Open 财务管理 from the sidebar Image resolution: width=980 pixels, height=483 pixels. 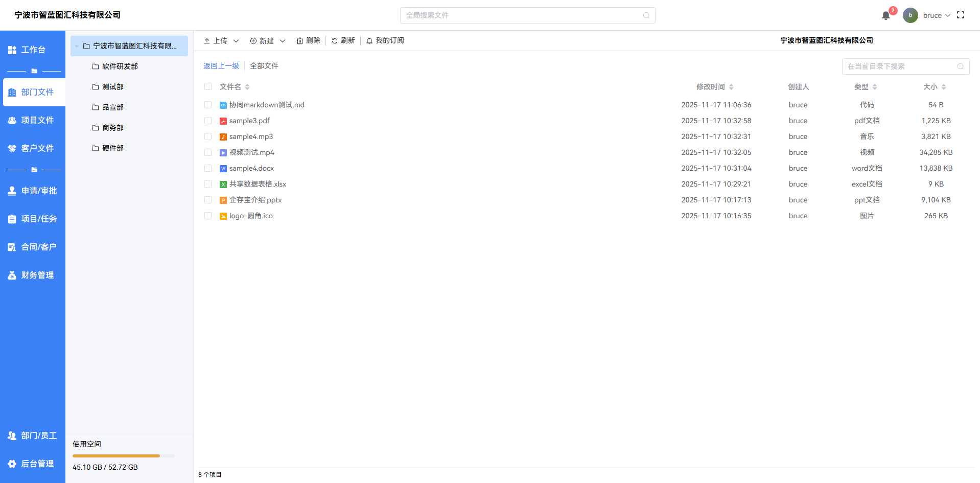(33, 275)
